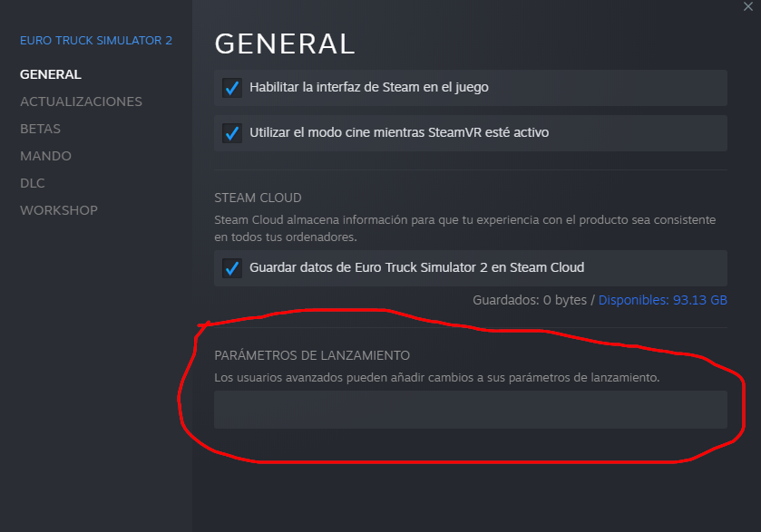Close the properties window with the X
The width and height of the screenshot is (761, 532).
747,7
